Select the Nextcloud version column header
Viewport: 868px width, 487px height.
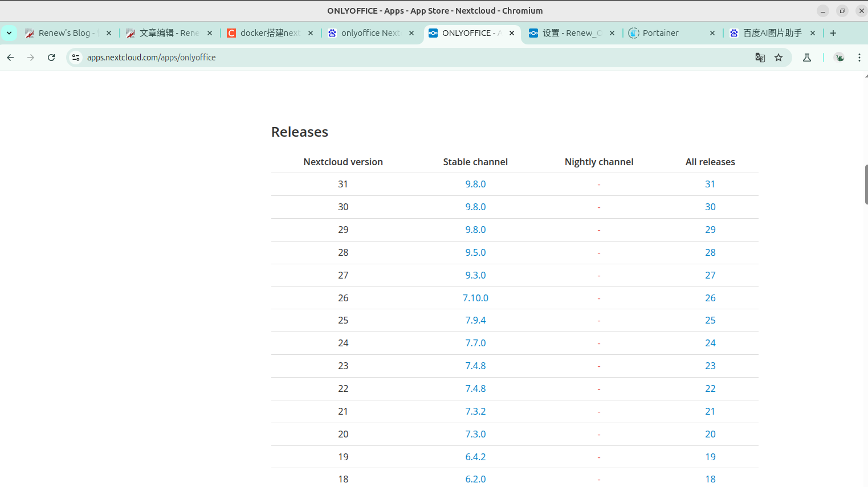(343, 162)
